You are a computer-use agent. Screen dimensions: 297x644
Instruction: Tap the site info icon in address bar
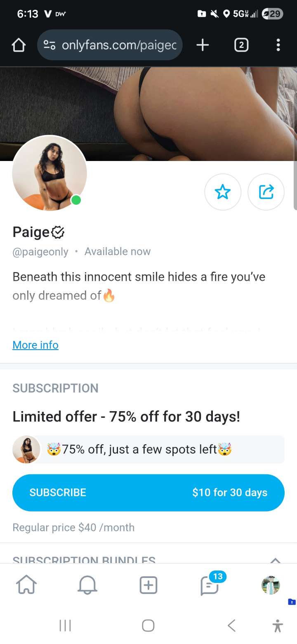tap(50, 45)
